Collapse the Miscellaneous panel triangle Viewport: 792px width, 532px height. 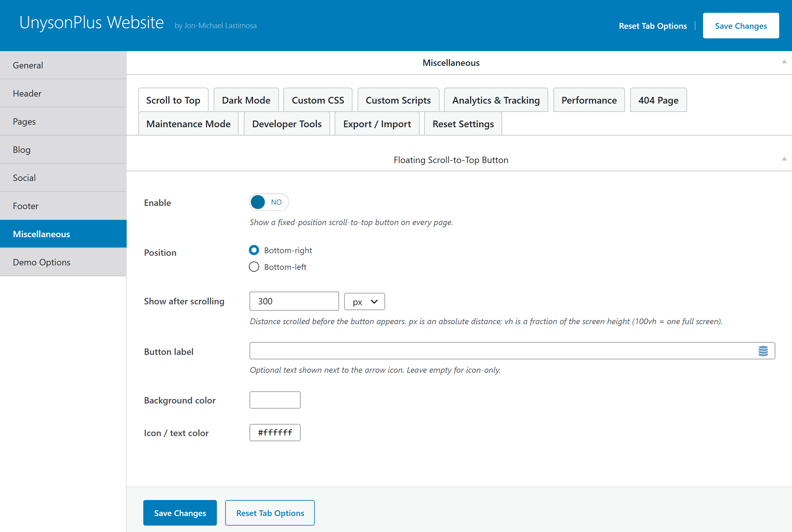784,62
